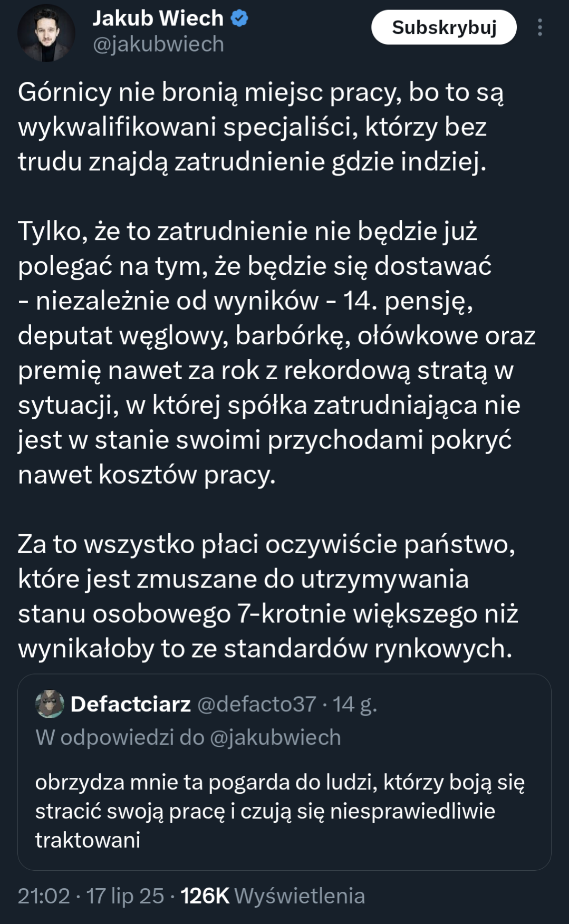Click the @defacto37 handle
The image size is (569, 924).
coord(256,704)
